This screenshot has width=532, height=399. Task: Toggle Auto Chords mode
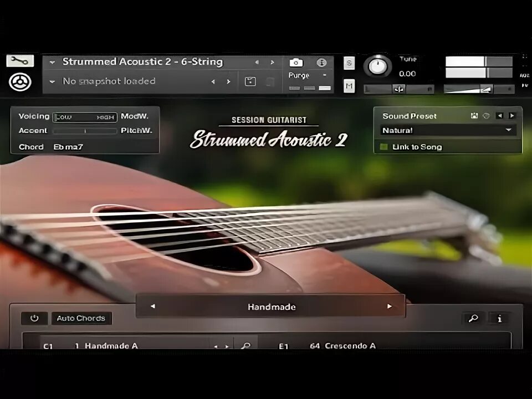pyautogui.click(x=81, y=318)
